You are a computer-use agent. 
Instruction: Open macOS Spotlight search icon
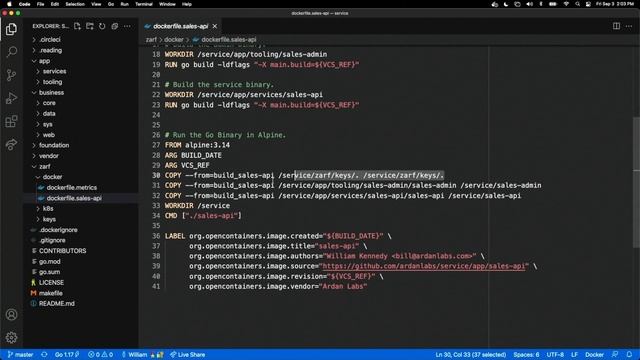tap(578, 4)
